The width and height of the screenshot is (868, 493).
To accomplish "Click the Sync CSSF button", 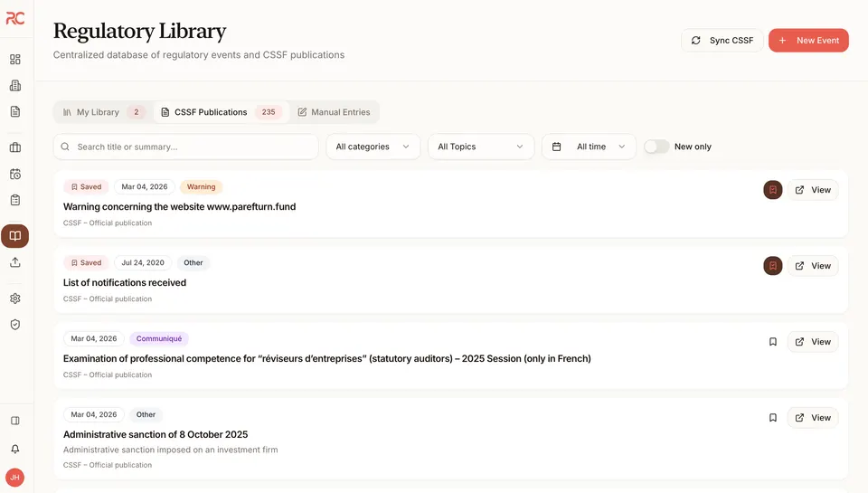I will 722,41.
